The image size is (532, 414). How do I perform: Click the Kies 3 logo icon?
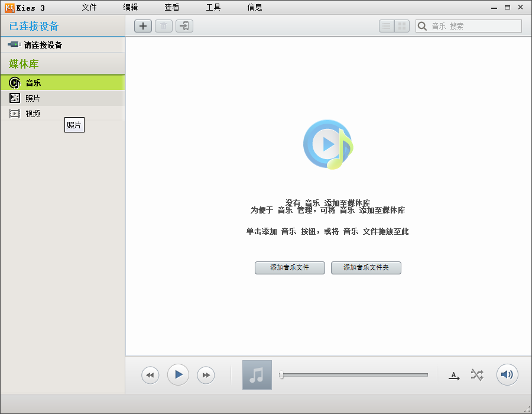tap(9, 8)
